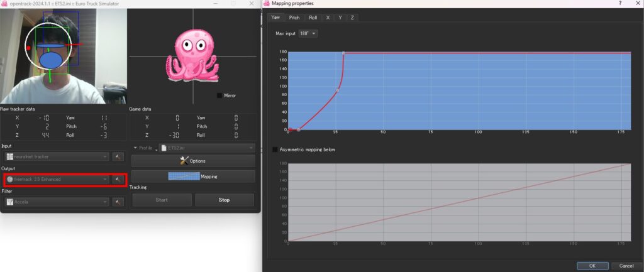Open the Output freetrack 2.0 Enhanced dropdown
The width and height of the screenshot is (644, 272).
(57, 180)
